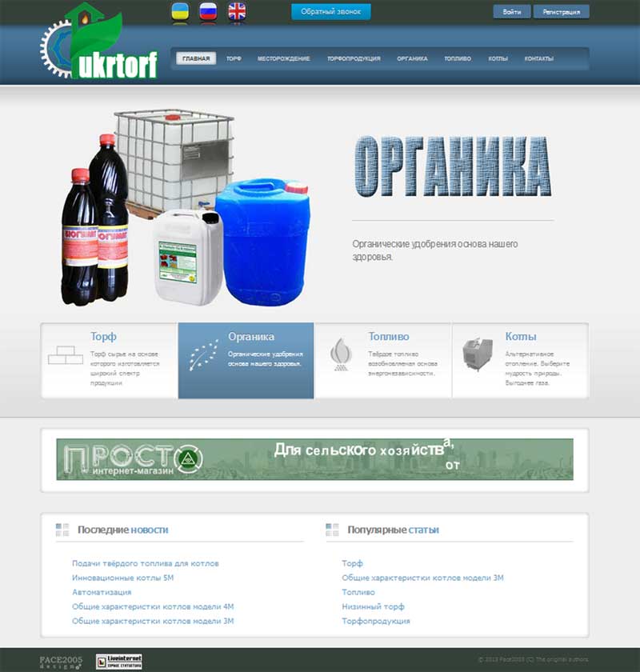Click squares icon next to Популярные статьи
Image resolution: width=640 pixels, height=672 pixels.
point(332,530)
